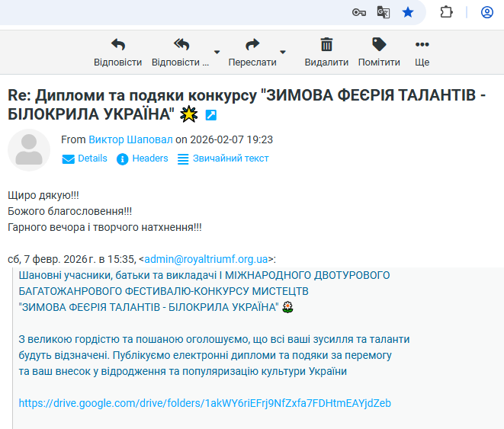Click the Reply (Відповісти) arrow icon

[x=117, y=45]
